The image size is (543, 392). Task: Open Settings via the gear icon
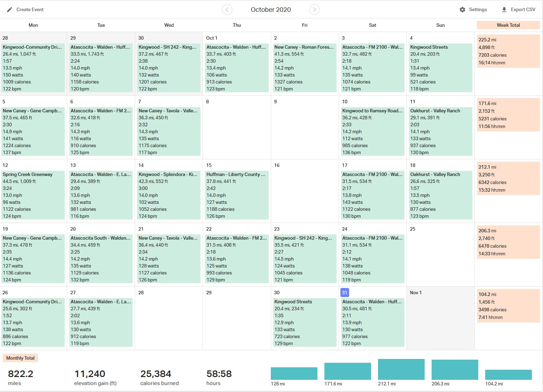[x=462, y=9]
